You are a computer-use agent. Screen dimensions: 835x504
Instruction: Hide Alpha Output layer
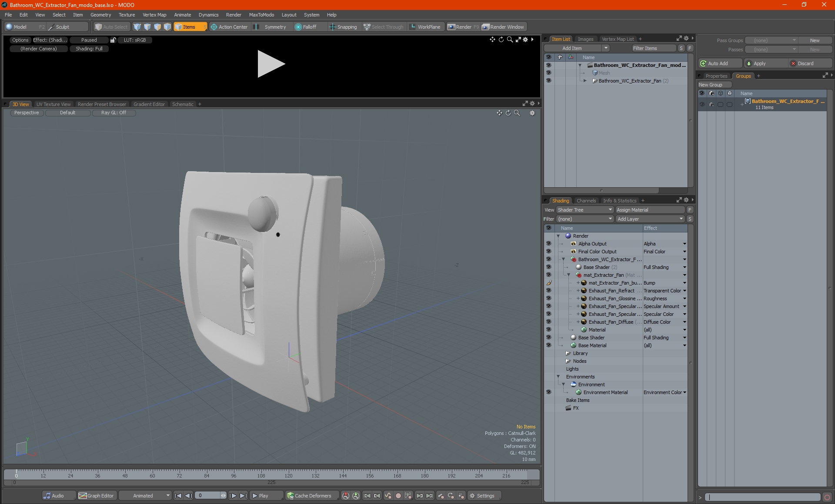pyautogui.click(x=548, y=244)
